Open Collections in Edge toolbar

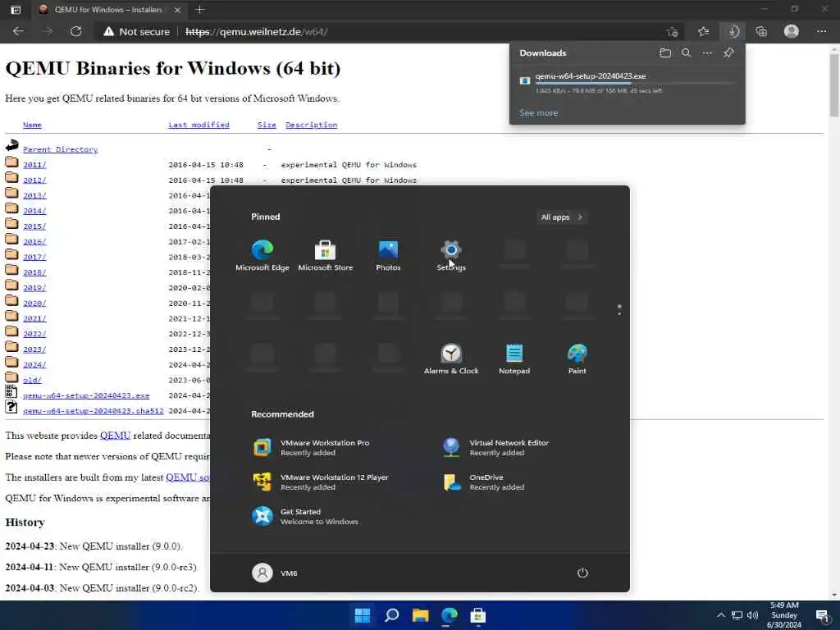click(x=761, y=32)
